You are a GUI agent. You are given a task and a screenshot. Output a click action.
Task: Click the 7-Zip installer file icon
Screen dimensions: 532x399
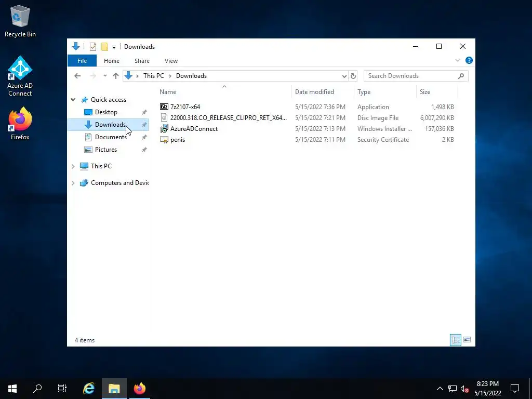coord(164,107)
